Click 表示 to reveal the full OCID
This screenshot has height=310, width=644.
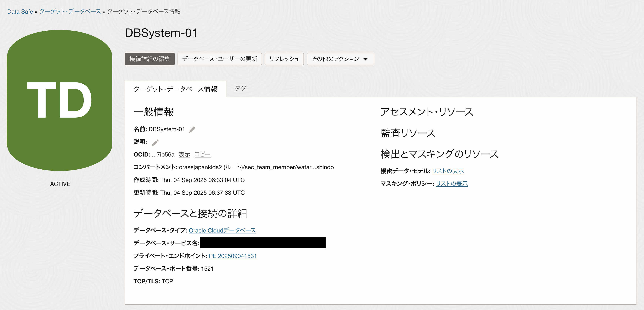184,154
